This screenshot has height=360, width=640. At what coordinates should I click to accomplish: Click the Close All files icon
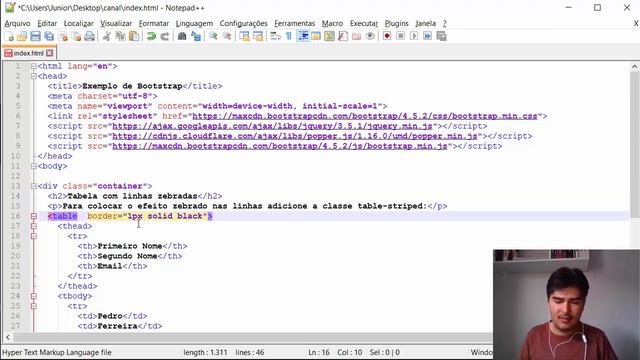tap(76, 36)
